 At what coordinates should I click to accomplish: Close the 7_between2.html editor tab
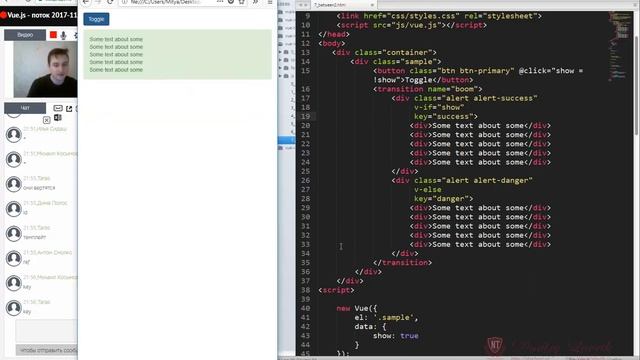click(x=372, y=5)
